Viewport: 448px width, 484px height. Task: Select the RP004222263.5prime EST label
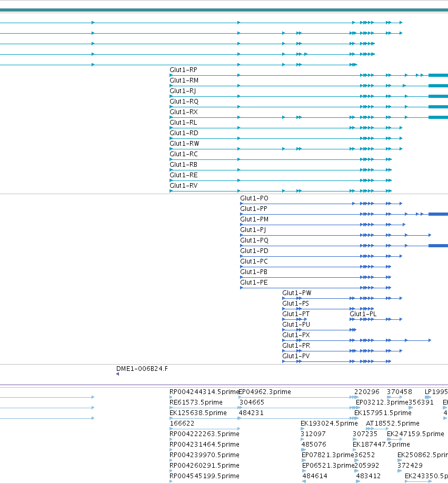point(204,433)
